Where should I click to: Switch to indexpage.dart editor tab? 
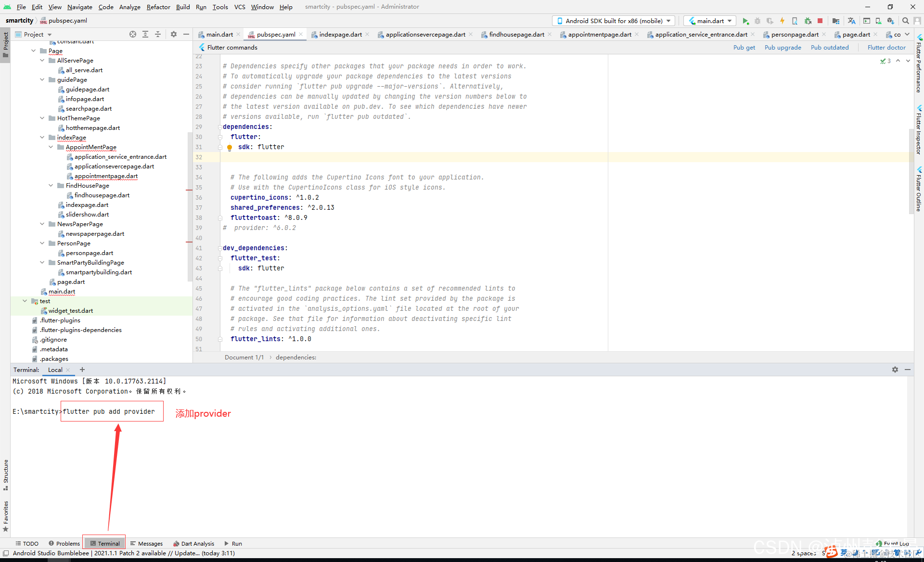coord(340,34)
